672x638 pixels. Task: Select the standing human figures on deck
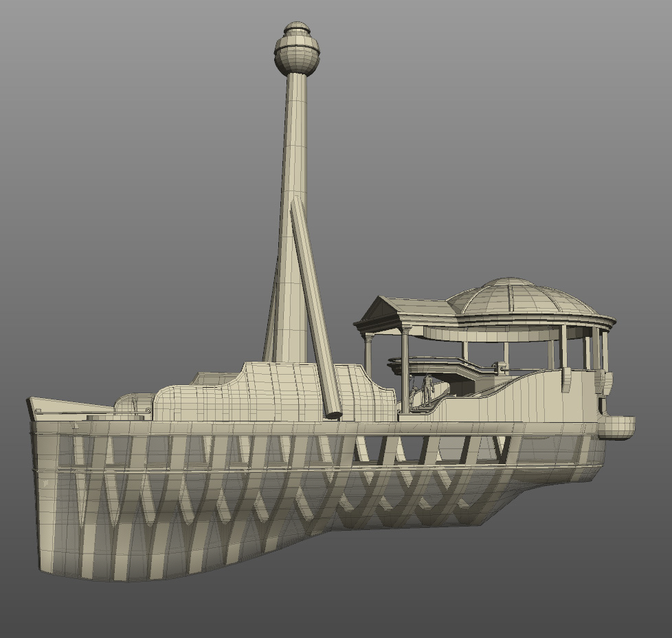pyautogui.click(x=422, y=391)
